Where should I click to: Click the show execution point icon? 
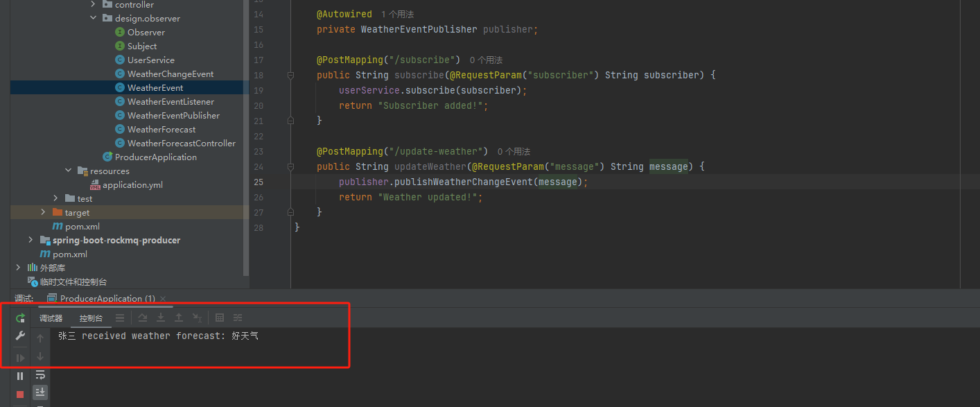pyautogui.click(x=120, y=318)
